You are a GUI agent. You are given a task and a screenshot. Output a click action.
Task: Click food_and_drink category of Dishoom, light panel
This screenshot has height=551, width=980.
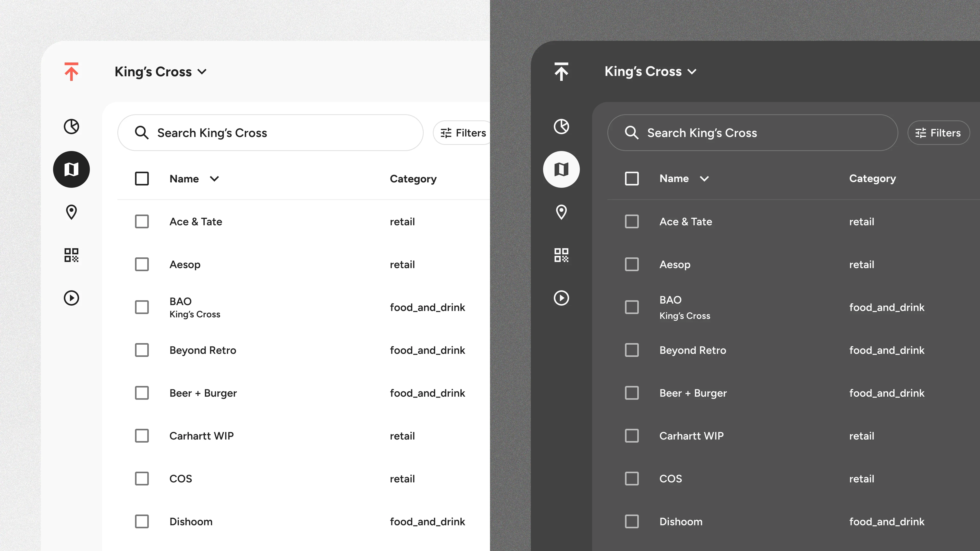pyautogui.click(x=427, y=522)
